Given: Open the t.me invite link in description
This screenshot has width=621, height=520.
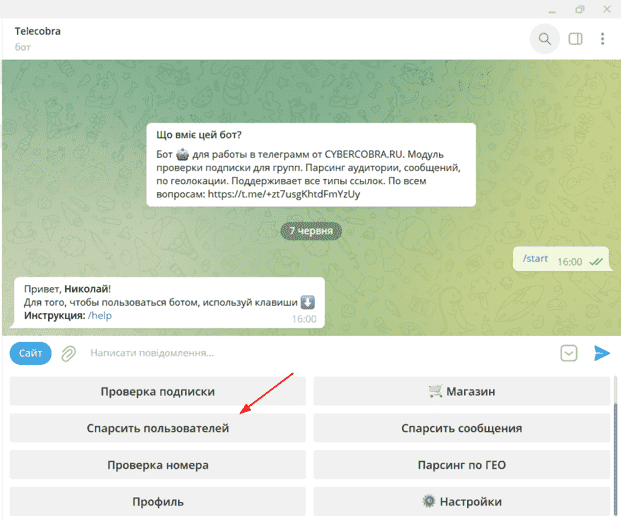Looking at the screenshot, I should click(x=284, y=194).
